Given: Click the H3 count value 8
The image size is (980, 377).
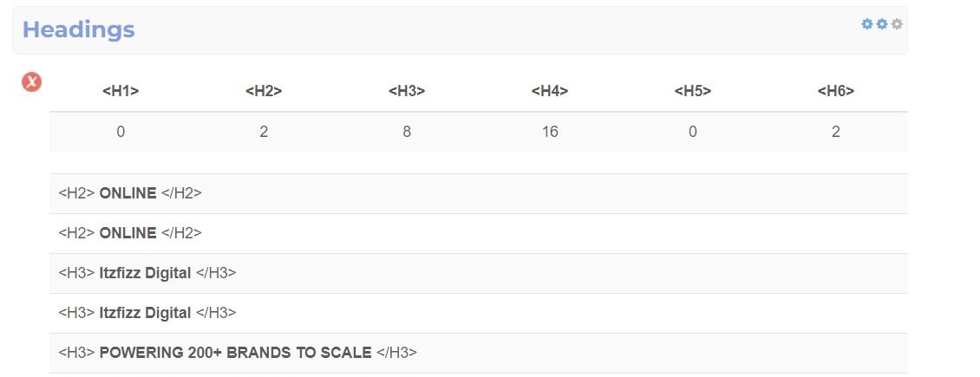Looking at the screenshot, I should (x=407, y=132).
